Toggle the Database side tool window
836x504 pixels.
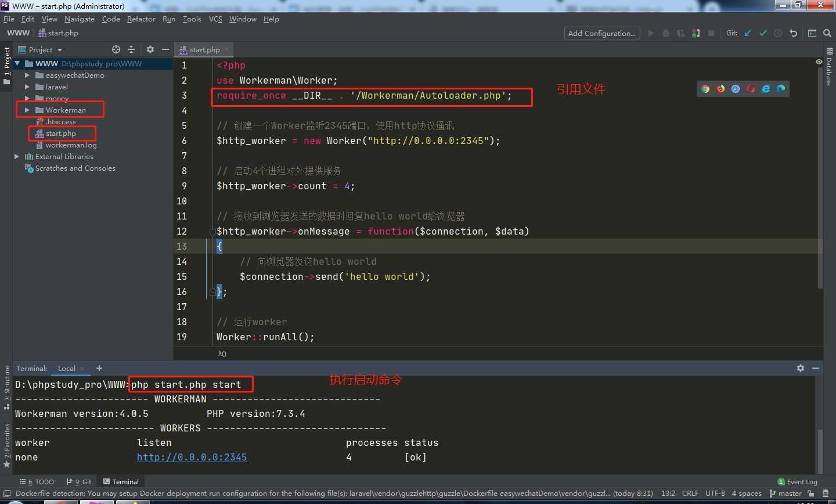(x=829, y=66)
